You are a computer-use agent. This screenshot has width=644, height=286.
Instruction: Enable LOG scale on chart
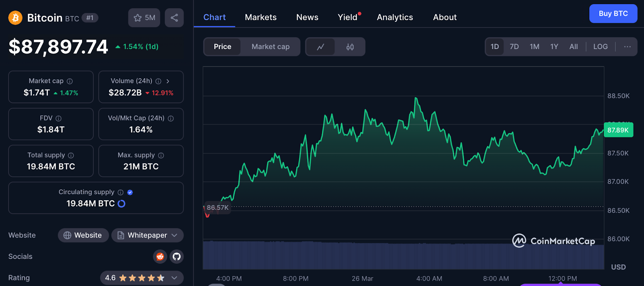point(600,47)
